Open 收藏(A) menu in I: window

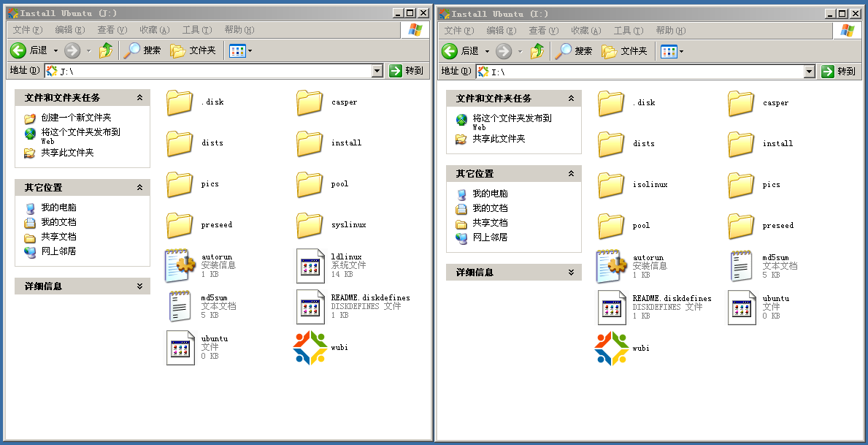pos(586,31)
